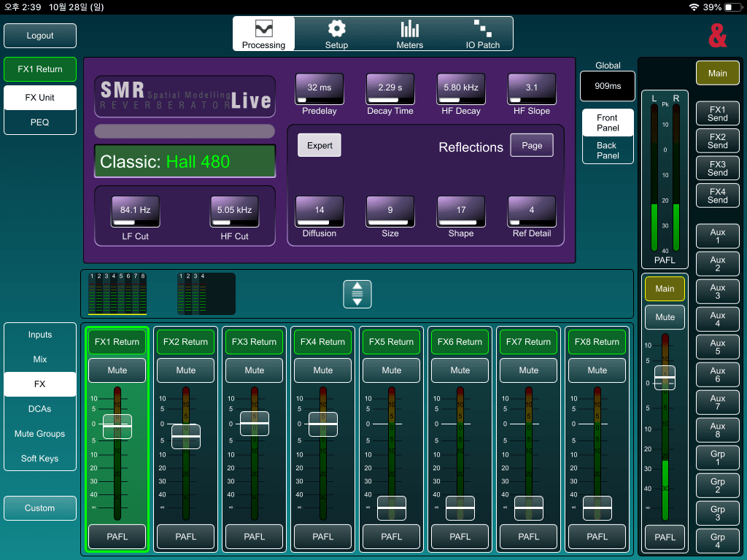Mute the FX1 Return channel
Screen dimensions: 747x560
click(117, 370)
